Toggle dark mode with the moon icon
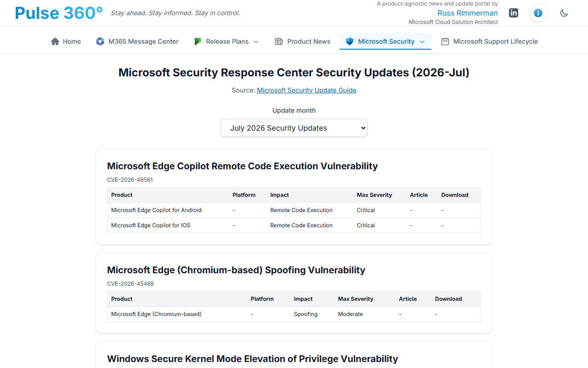Image resolution: width=588 pixels, height=368 pixels. pyautogui.click(x=564, y=13)
